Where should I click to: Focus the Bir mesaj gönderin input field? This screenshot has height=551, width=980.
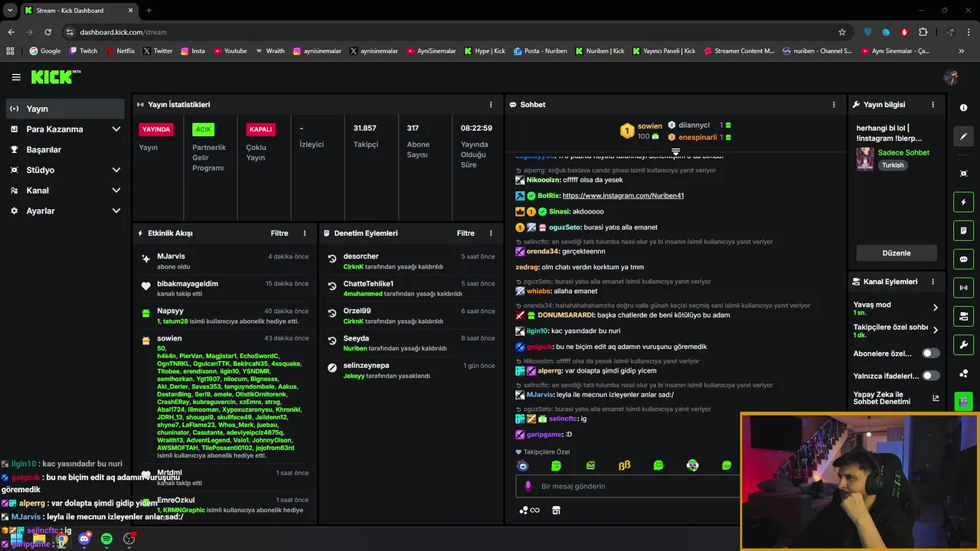[628, 486]
